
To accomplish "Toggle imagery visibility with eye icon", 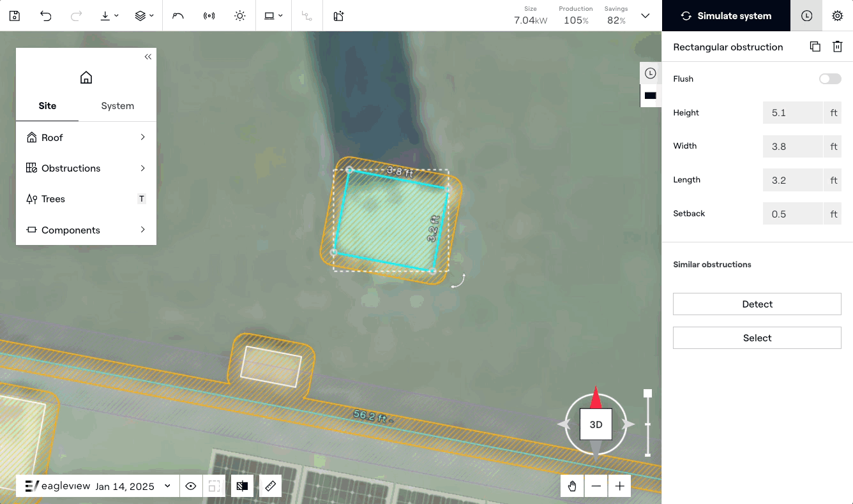I will click(190, 486).
